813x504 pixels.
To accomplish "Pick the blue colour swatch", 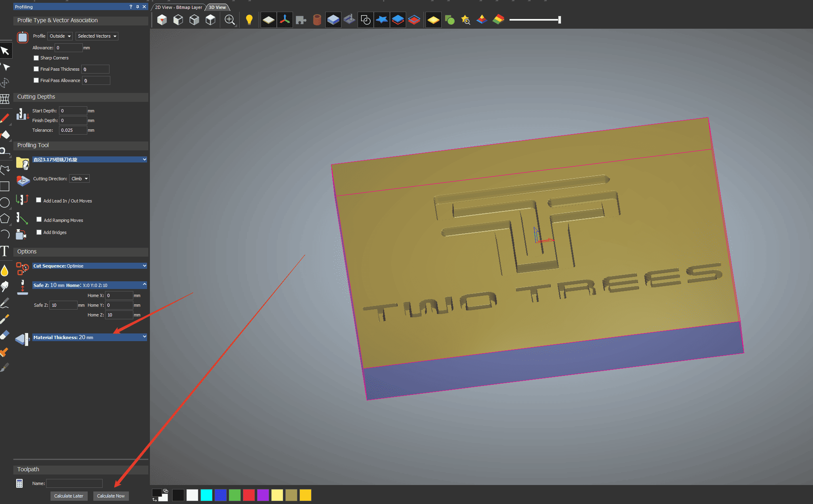I will tap(221, 495).
